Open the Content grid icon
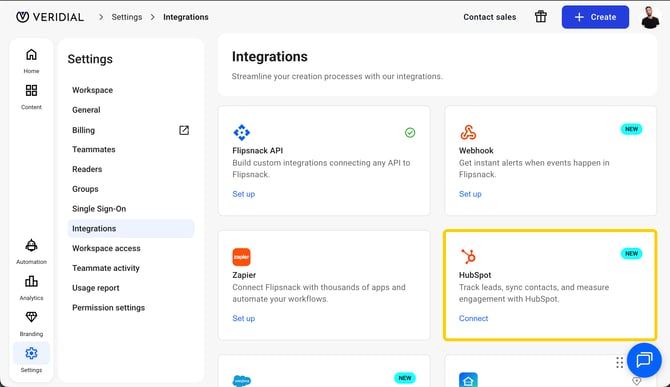 31,91
